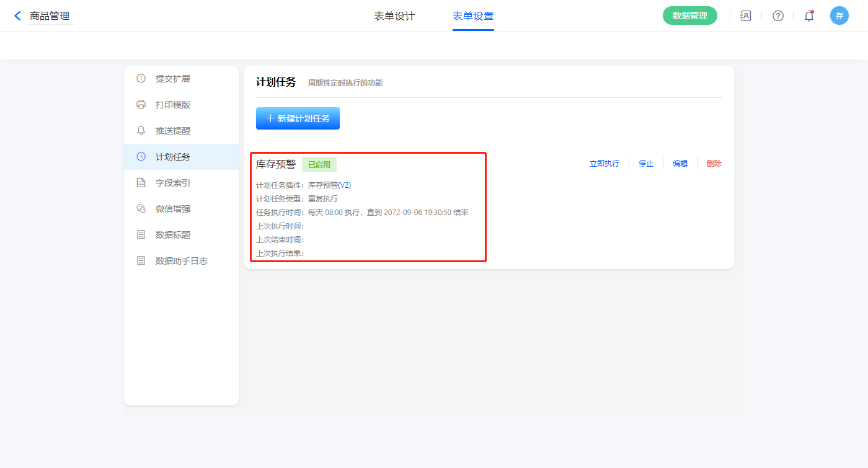
Task: Click the printer icon for 打印模版
Action: point(141,105)
